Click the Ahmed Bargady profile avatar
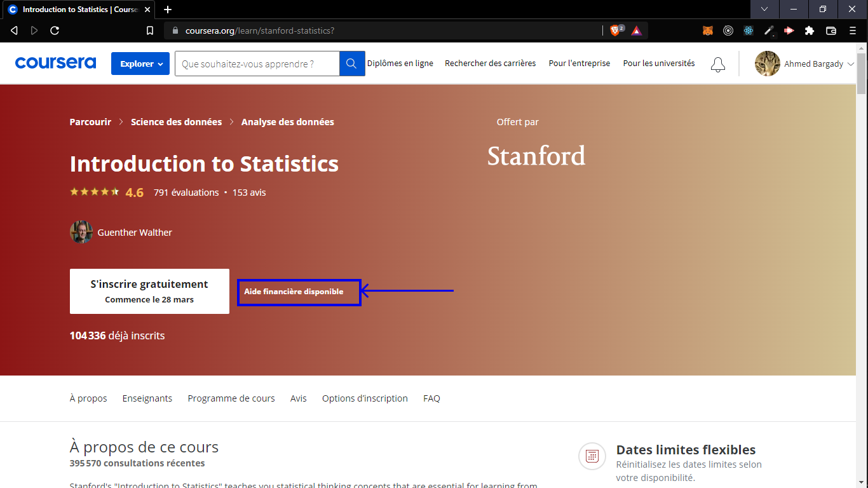Screen dimensions: 868x488 768,64
